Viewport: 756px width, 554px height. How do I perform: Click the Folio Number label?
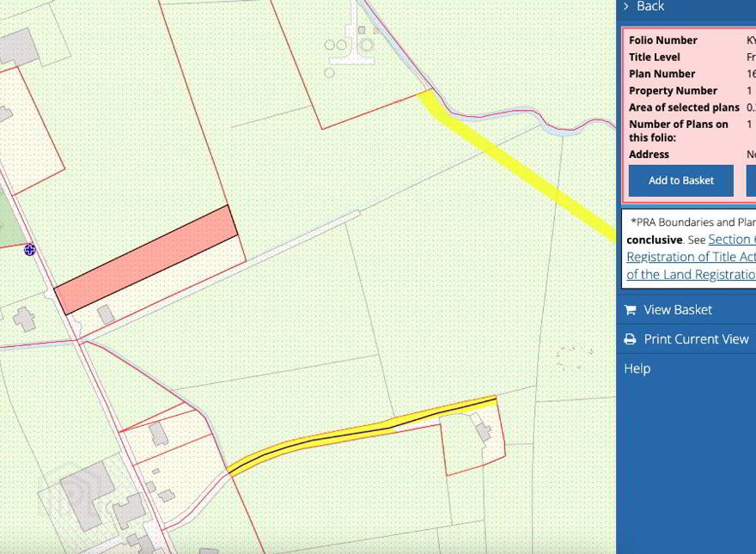[x=663, y=40]
